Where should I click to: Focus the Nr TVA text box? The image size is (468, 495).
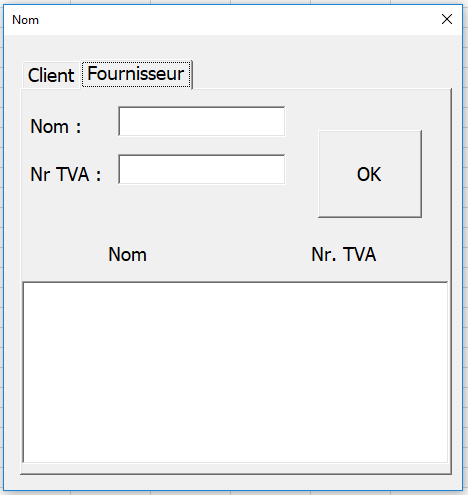pos(202,169)
